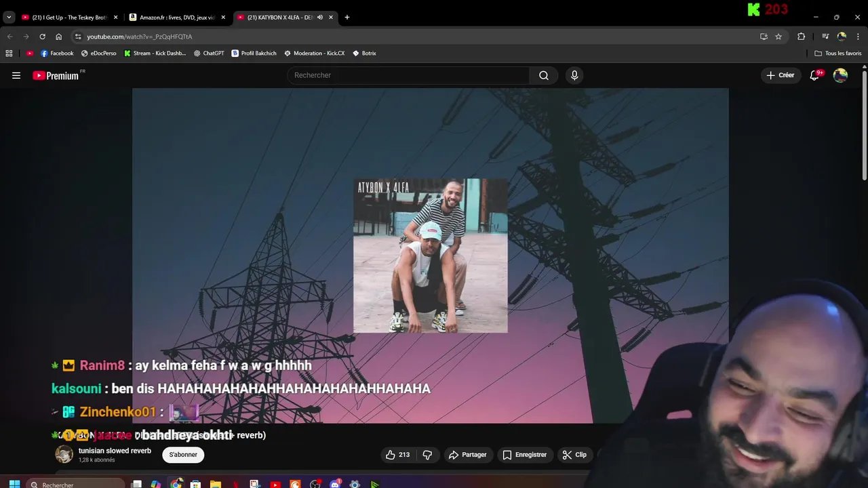
Task: Open the Stream - Kick Dashboard bookmark
Action: (x=155, y=53)
